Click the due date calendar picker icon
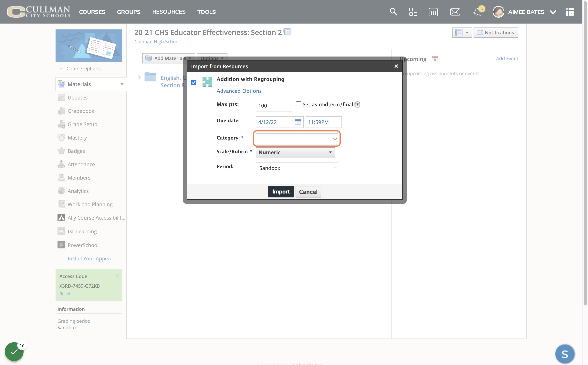 [x=298, y=122]
